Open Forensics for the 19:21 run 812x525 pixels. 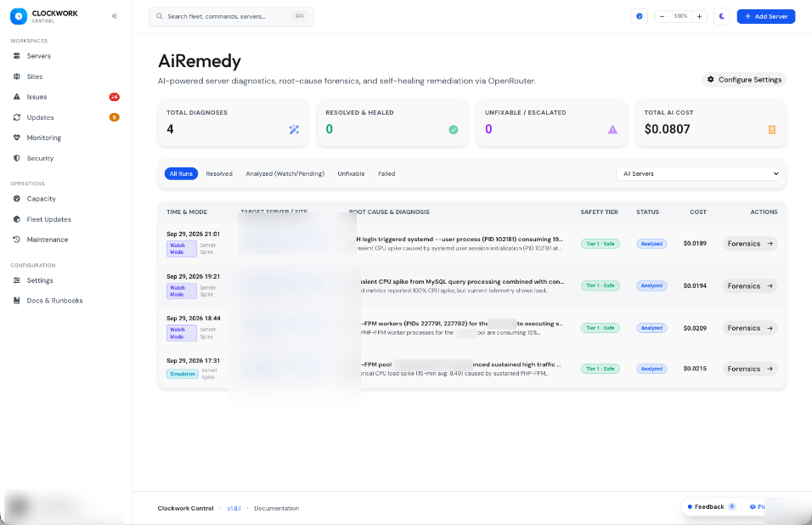750,285
